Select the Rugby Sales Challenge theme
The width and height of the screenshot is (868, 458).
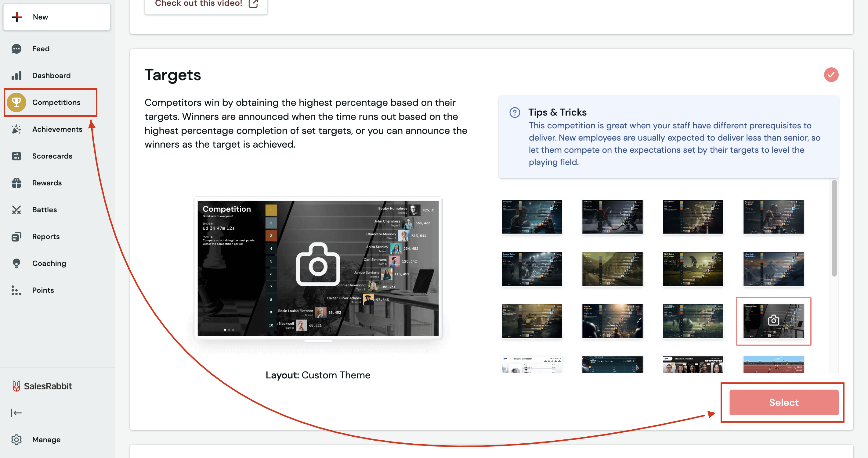[531, 269]
